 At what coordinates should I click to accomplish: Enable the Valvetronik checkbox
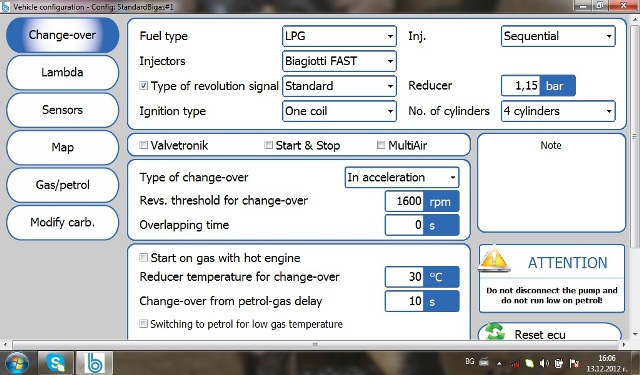point(143,145)
